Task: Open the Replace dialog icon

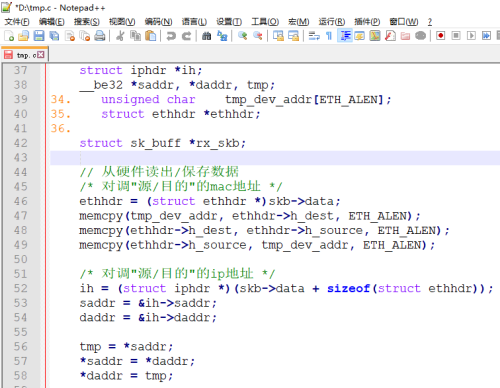Action: 222,36
